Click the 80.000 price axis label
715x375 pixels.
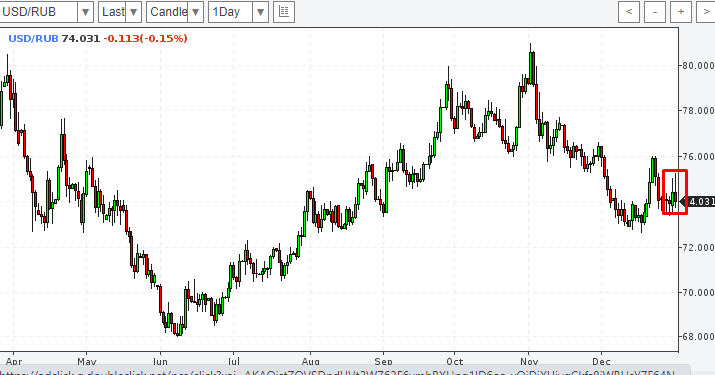coord(698,66)
